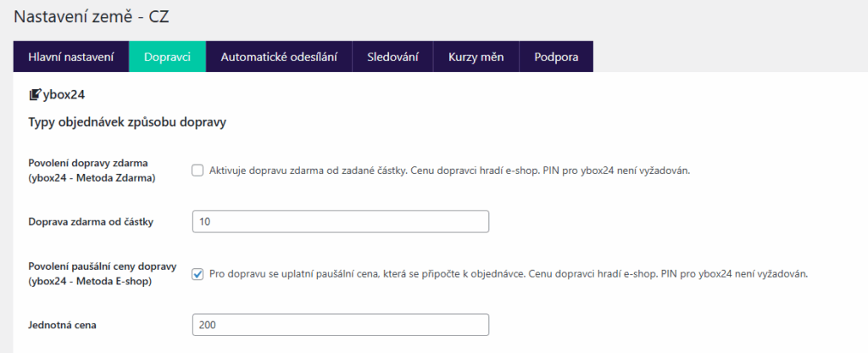
Task: Enable the free shipping (Metoda Zdarma) checkbox
Action: (198, 170)
